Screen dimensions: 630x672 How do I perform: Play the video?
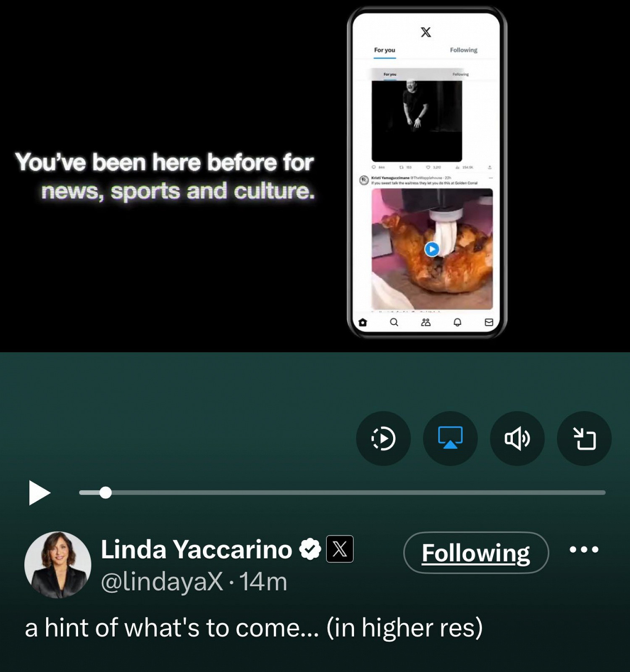coord(39,493)
